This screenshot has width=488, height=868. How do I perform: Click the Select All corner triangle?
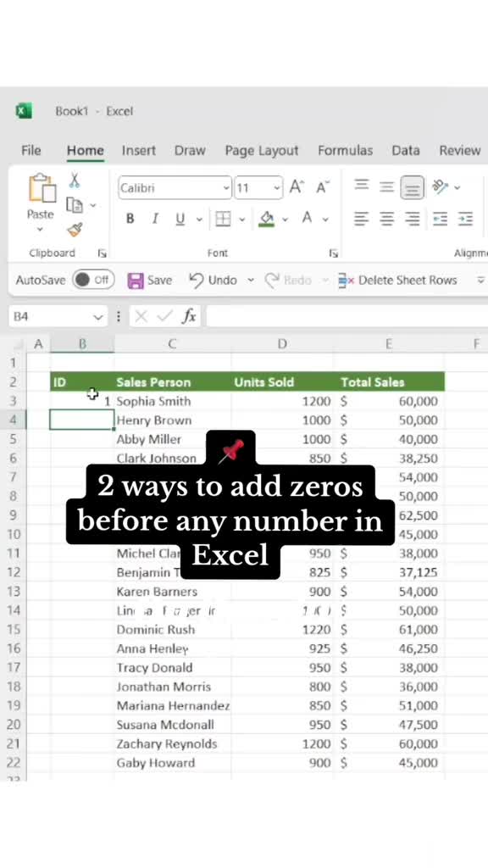[x=18, y=344]
